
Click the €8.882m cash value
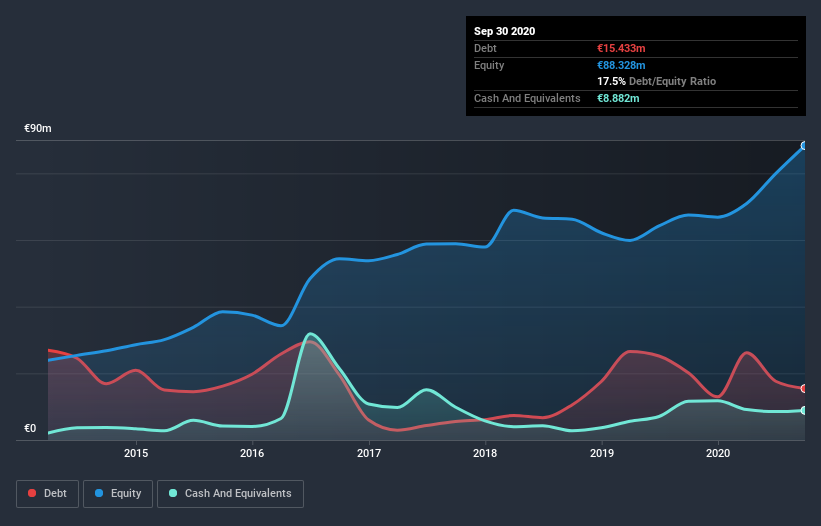click(x=618, y=98)
